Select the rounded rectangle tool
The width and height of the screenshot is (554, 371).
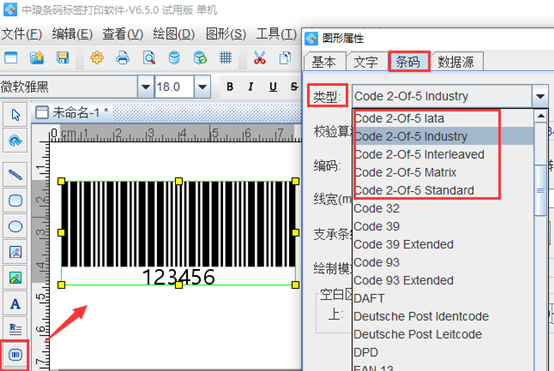coord(15,200)
